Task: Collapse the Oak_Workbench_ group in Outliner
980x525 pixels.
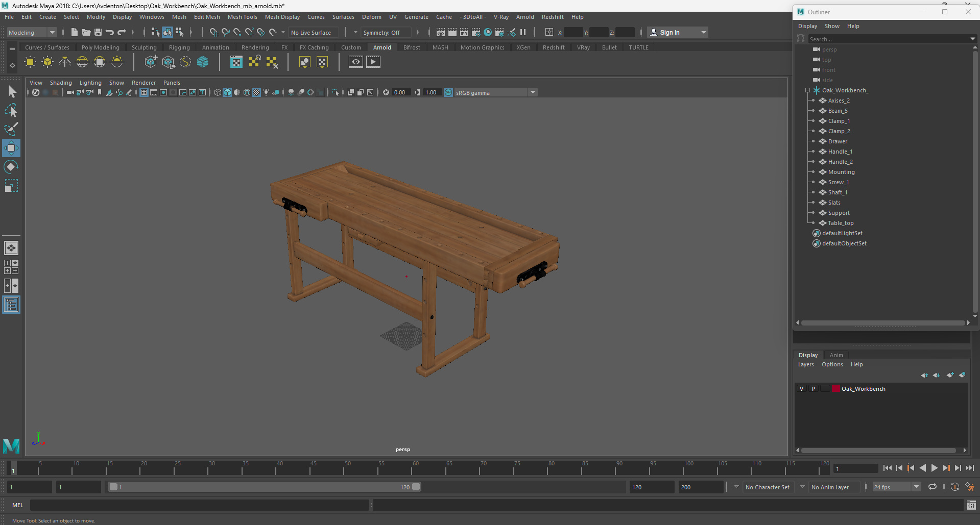Action: tap(808, 90)
